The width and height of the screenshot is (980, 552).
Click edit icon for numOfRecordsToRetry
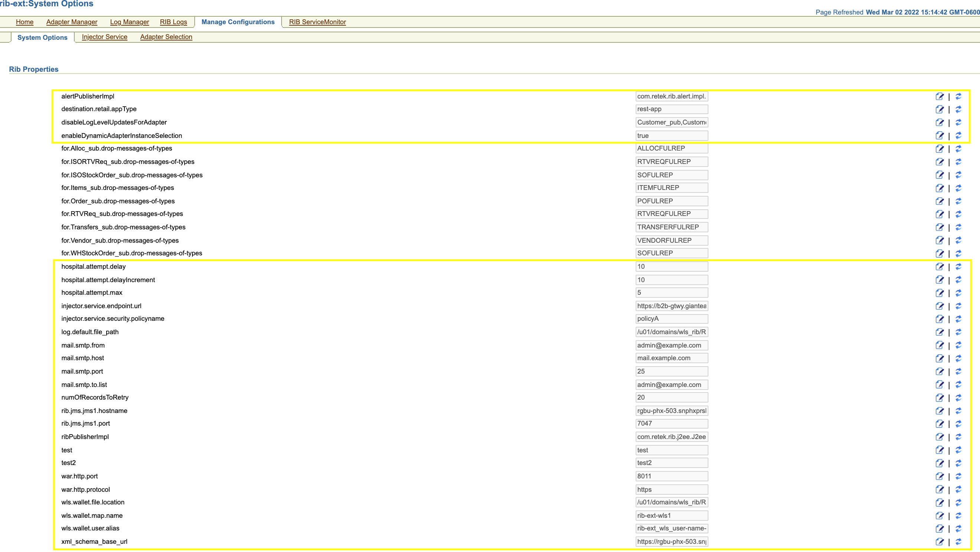939,397
